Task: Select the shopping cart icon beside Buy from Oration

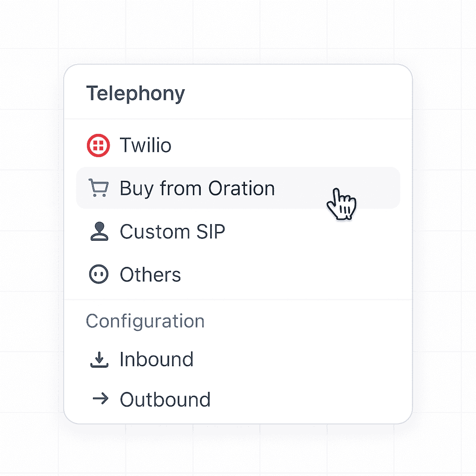Action: click(x=99, y=188)
